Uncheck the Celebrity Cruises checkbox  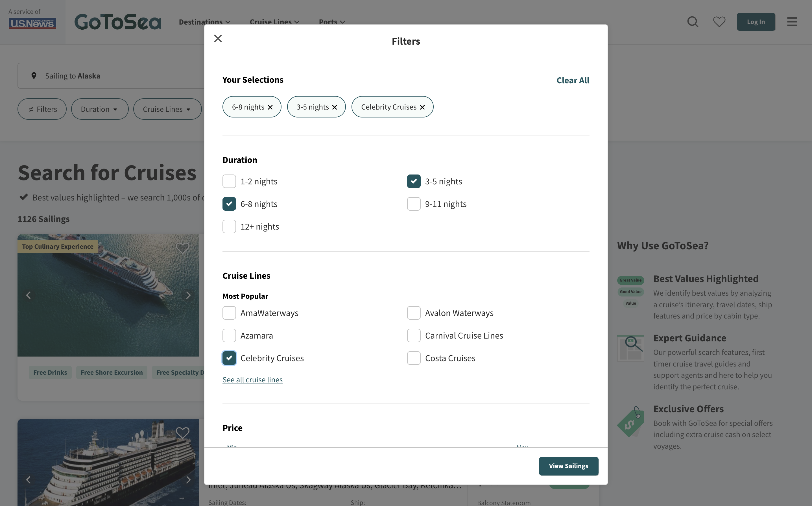[x=229, y=358]
